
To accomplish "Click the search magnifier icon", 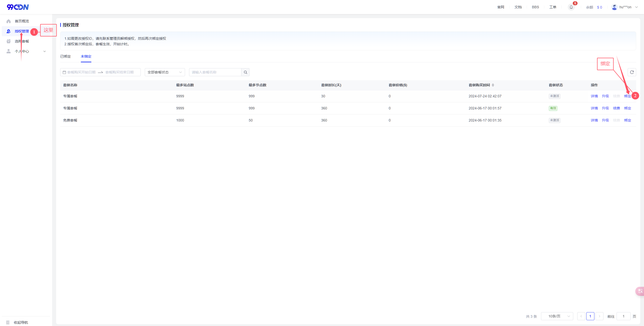I will 245,72.
